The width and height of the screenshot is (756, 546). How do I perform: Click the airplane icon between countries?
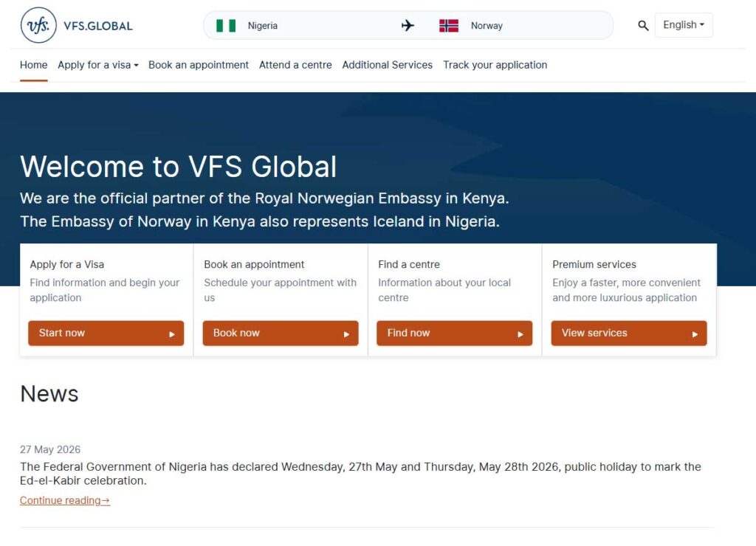[408, 25]
